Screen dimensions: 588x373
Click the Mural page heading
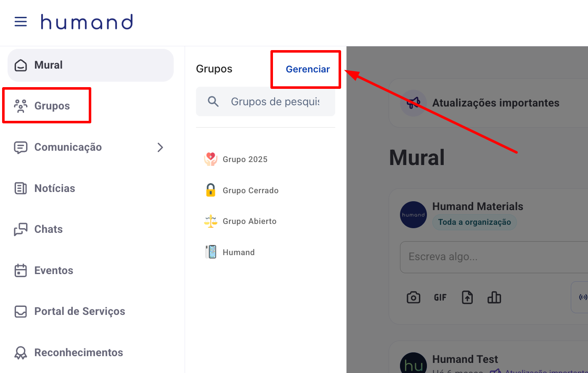coord(417,157)
